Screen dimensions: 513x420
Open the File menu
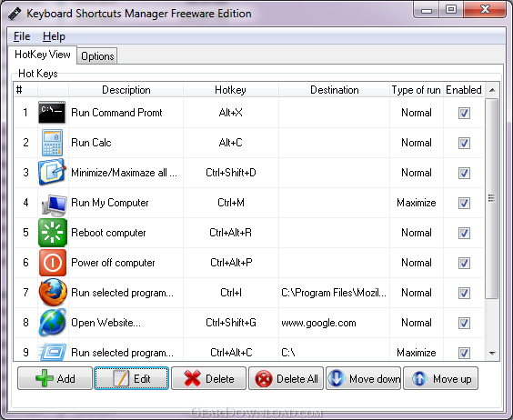click(22, 36)
